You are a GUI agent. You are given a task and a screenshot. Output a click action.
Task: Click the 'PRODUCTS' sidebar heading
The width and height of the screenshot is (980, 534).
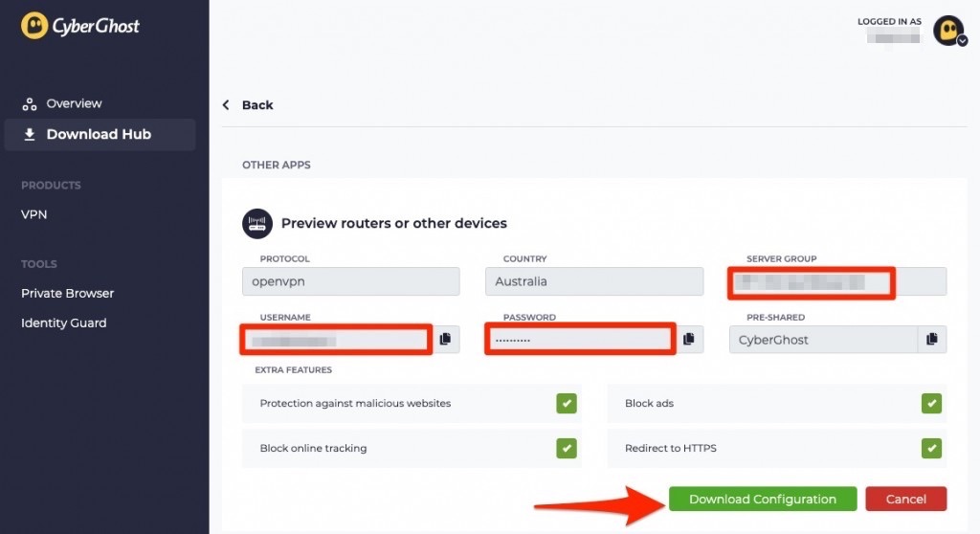coord(51,186)
